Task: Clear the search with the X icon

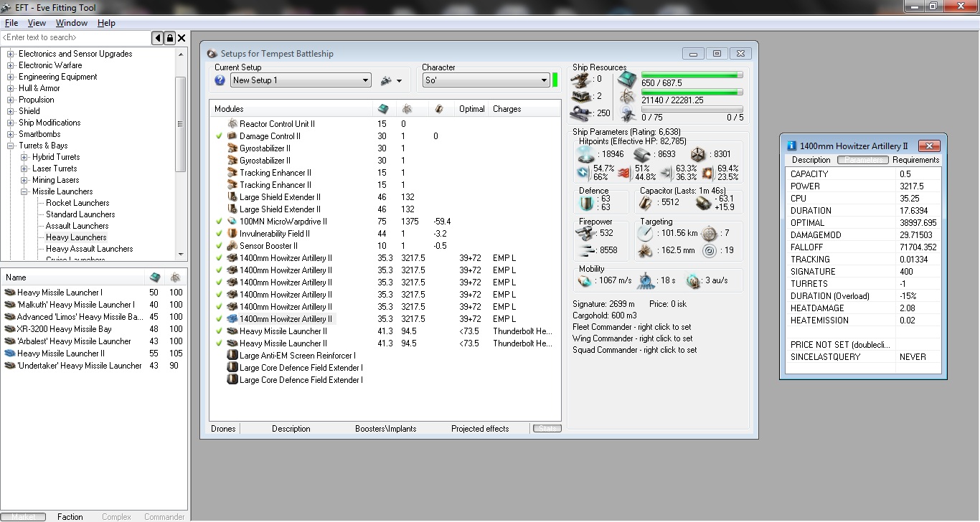Action: click(182, 38)
